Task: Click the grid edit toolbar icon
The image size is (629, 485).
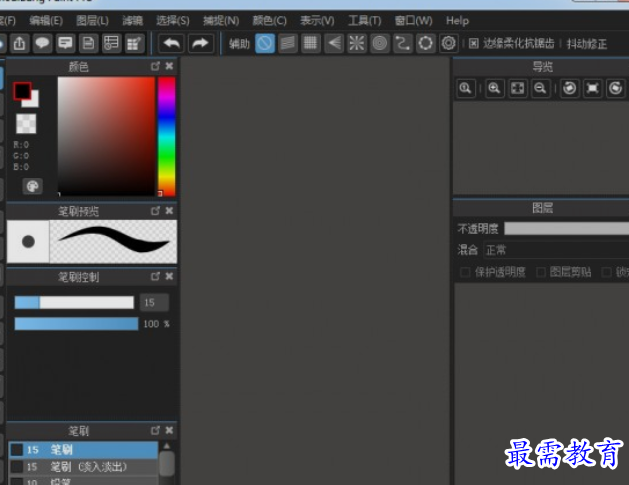Action: coord(135,43)
